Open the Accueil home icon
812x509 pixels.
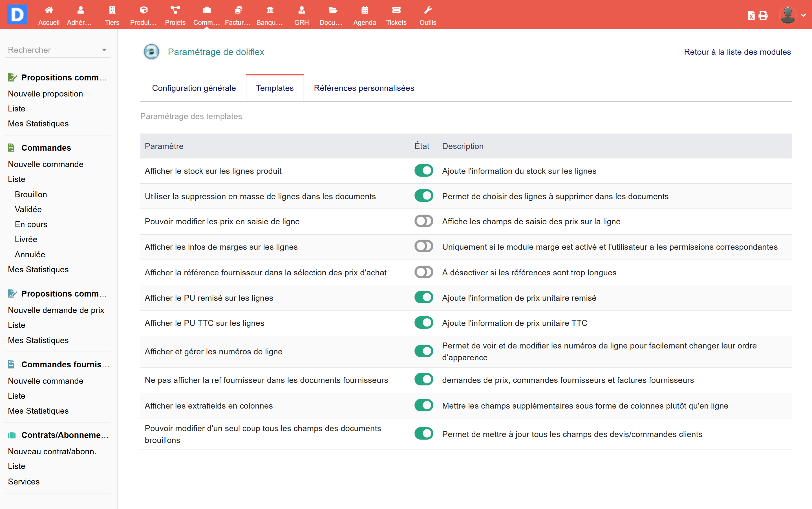pos(49,10)
